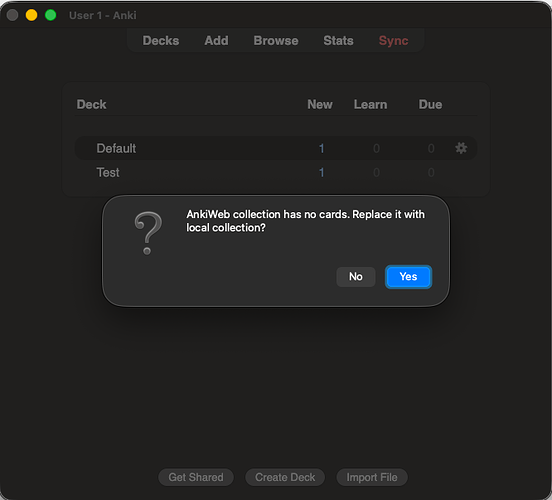This screenshot has width=552, height=500.
Task: Click the Test deck new count
Action: click(x=321, y=173)
